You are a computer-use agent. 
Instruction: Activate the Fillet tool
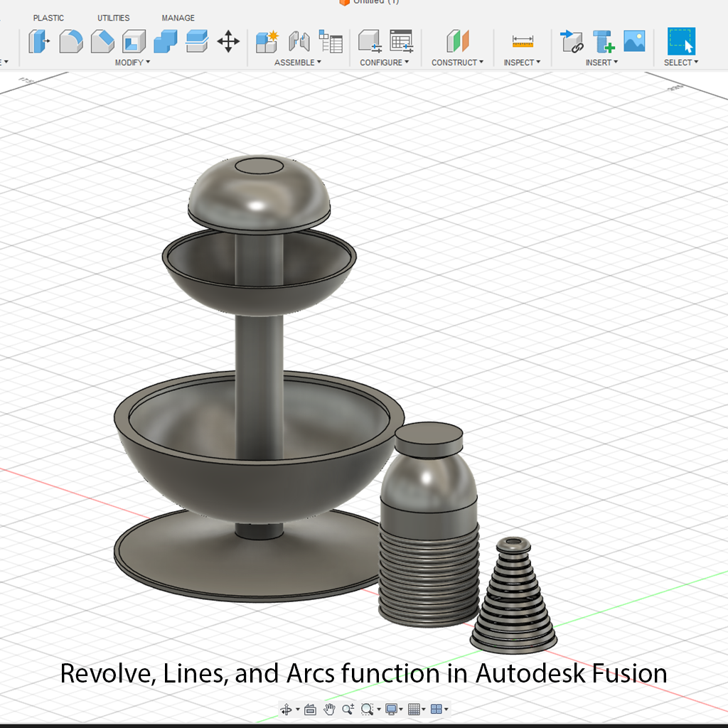[70, 42]
